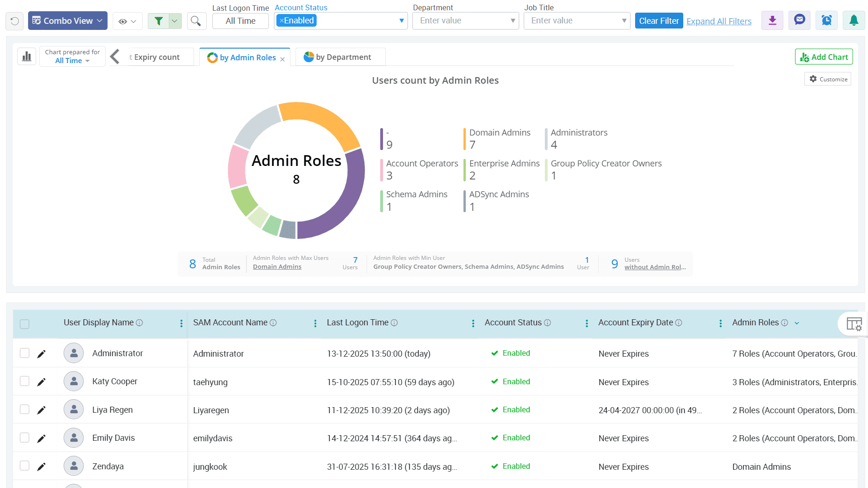Check the box for the Administrator row

tap(25, 353)
